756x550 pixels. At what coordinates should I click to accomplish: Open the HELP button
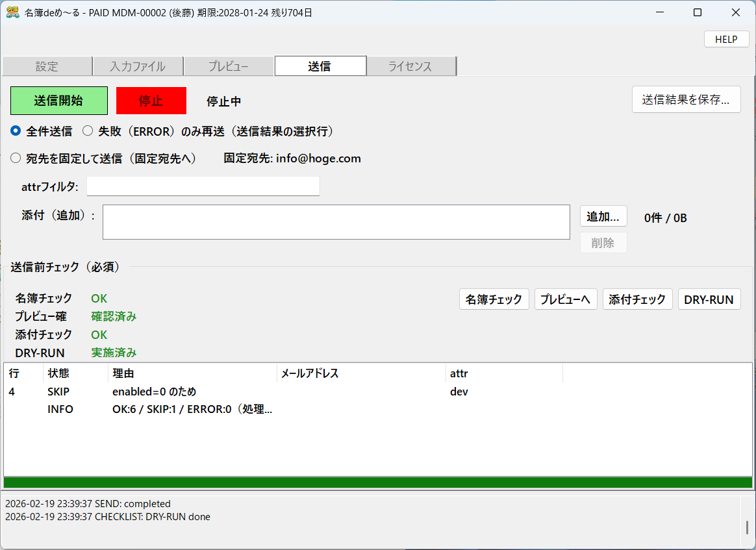pos(725,39)
